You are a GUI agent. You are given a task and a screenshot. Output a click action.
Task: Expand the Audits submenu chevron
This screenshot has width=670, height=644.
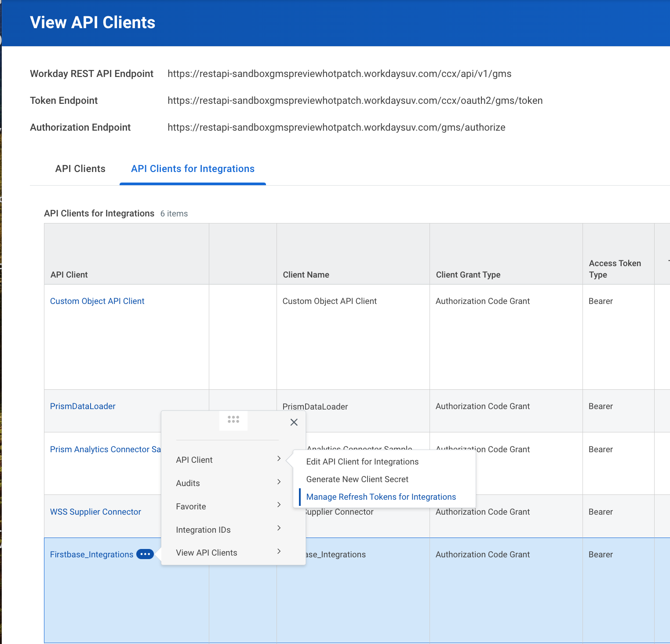pos(279,482)
